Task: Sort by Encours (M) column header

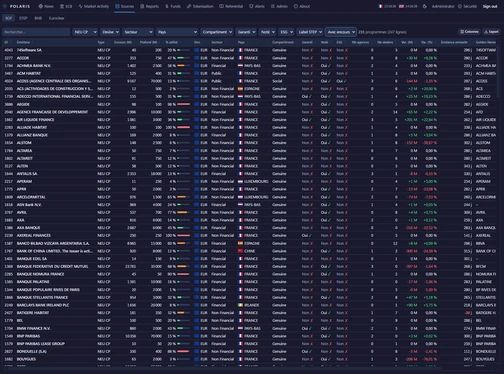Action: (x=123, y=42)
